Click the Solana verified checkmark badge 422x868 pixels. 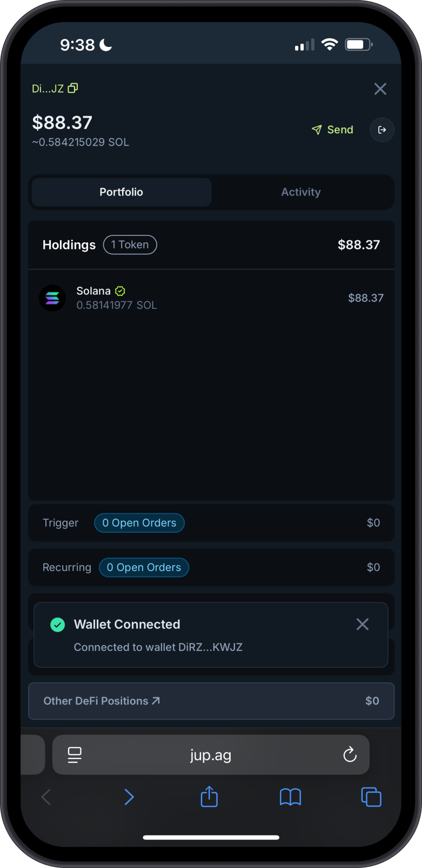pos(120,291)
